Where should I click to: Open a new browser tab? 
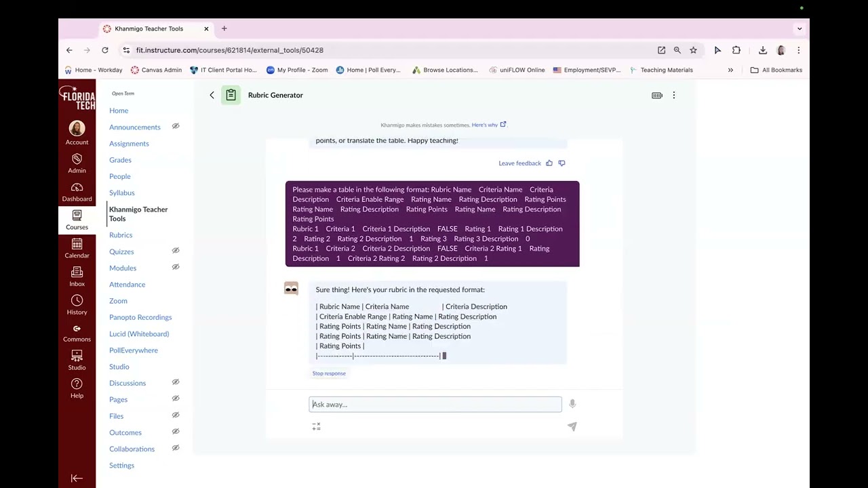coord(224,28)
